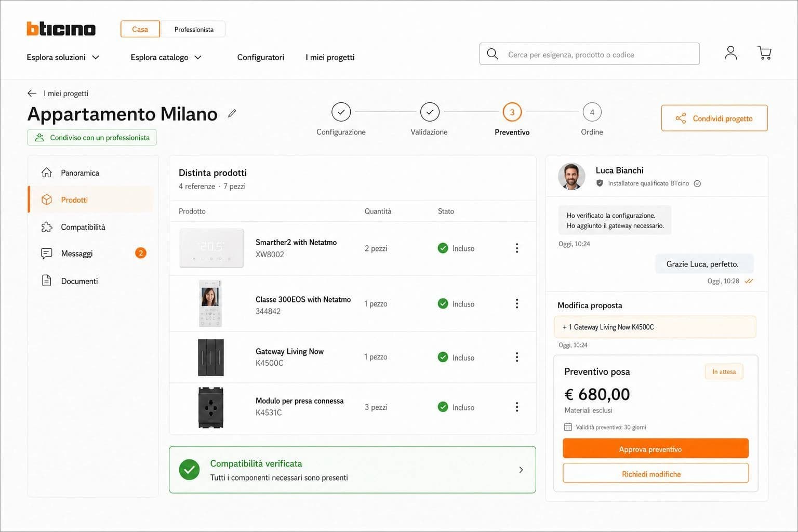The image size is (798, 532).
Task: Click Richiedi modifiche button
Action: click(x=656, y=474)
